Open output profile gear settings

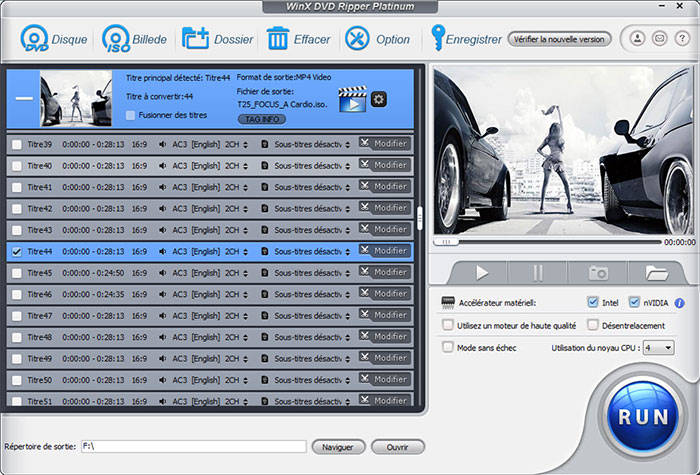[x=378, y=98]
